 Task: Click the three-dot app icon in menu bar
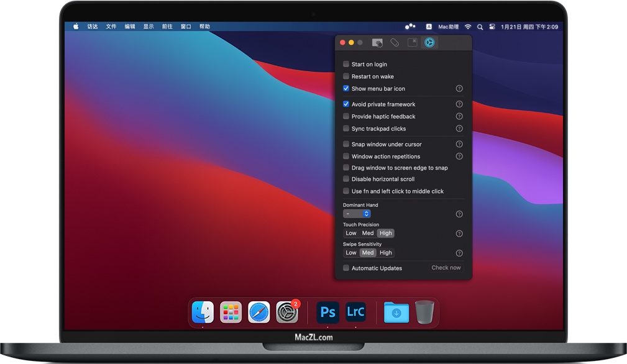[410, 27]
